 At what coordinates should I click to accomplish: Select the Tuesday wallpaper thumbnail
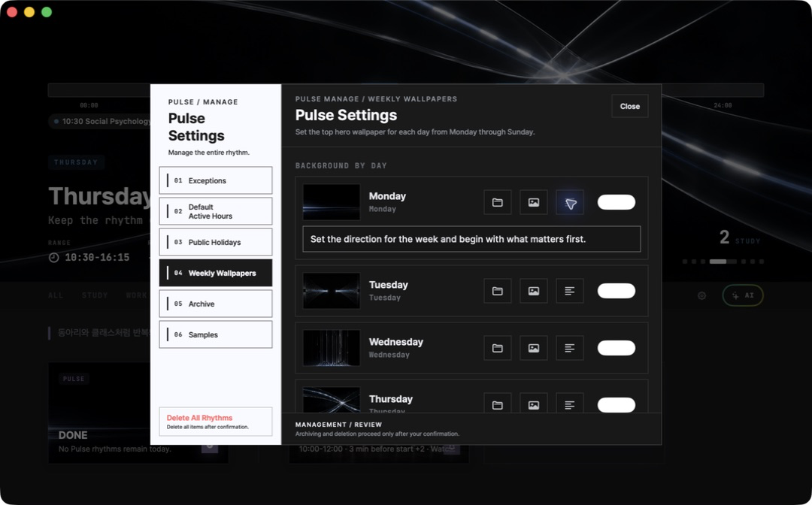(332, 291)
